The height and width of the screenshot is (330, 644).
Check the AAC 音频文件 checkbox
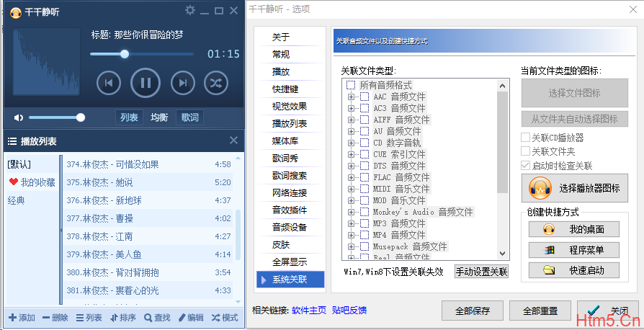pyautogui.click(x=365, y=97)
